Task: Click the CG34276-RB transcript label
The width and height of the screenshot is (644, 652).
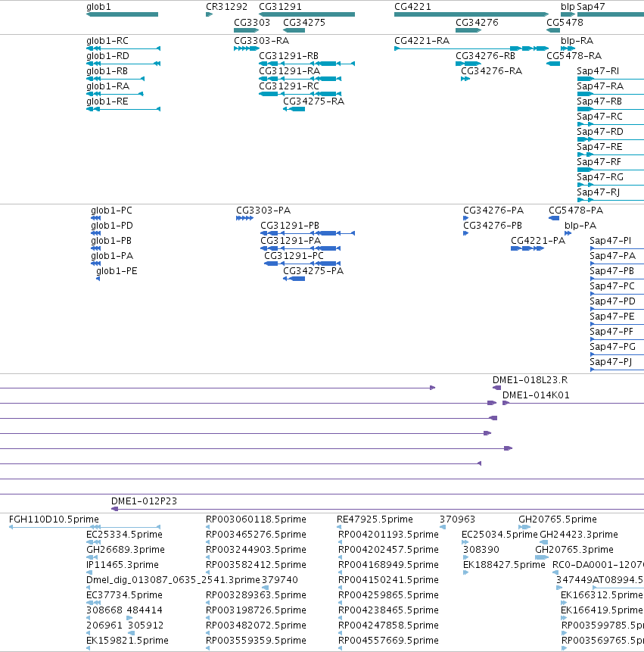Action: click(485, 56)
